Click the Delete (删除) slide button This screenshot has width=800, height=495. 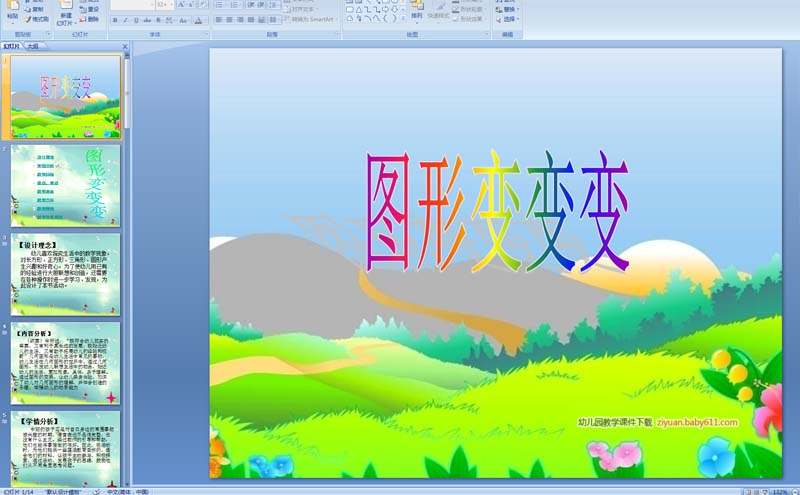click(x=89, y=19)
